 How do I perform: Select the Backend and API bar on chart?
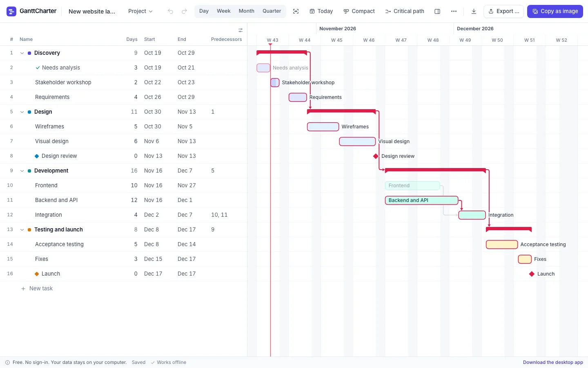pos(421,200)
